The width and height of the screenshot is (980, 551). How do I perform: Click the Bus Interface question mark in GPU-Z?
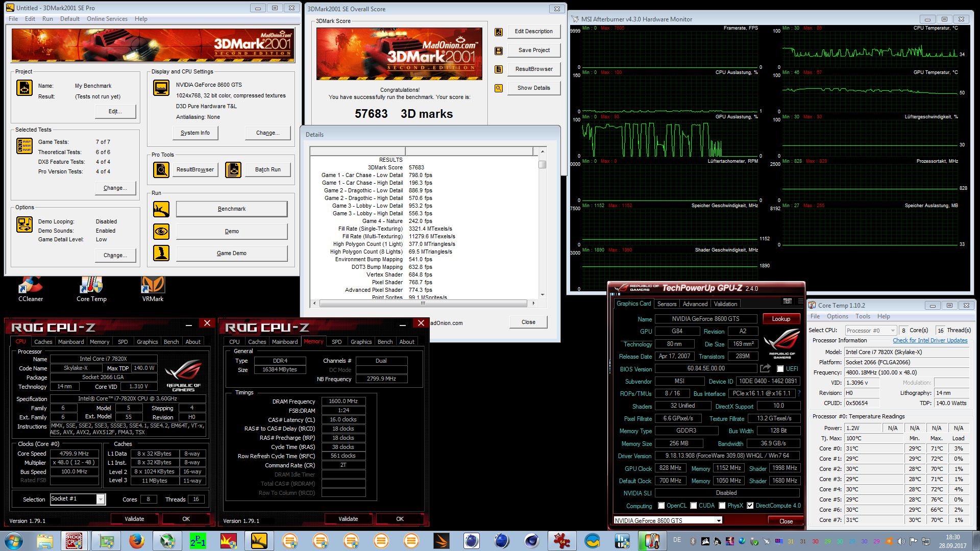(x=799, y=393)
